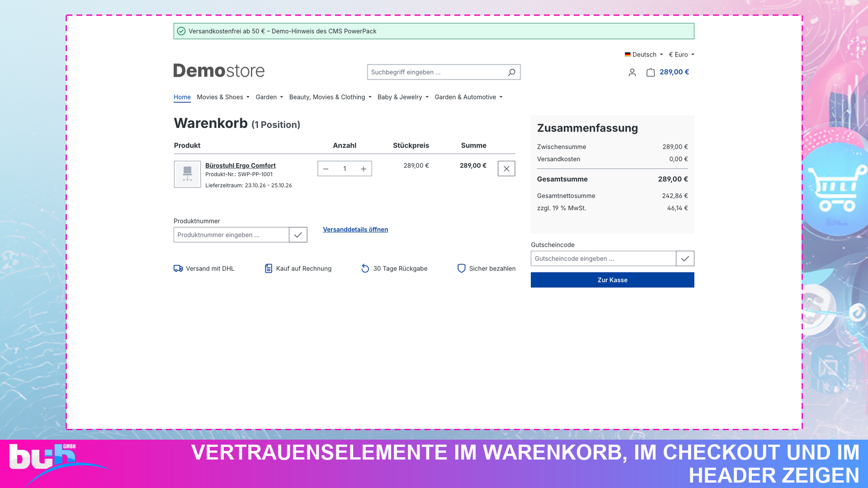Screen dimensions: 868x488
Task: Open the Euro currency dropdown
Action: click(681, 55)
